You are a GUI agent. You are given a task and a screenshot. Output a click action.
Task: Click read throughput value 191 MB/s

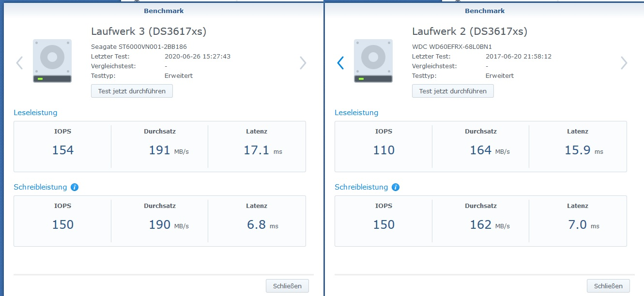click(169, 150)
